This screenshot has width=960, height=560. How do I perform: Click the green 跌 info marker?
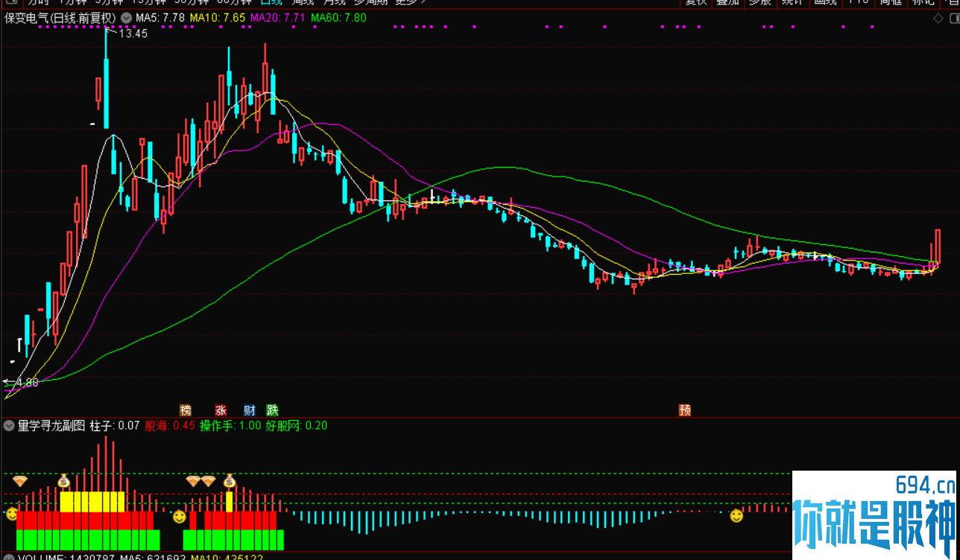272,410
